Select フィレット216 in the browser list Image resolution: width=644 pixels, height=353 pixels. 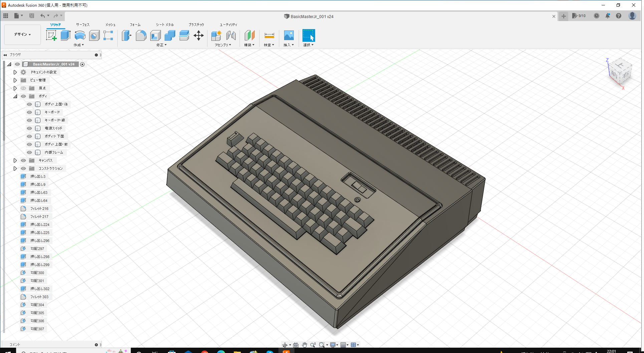(x=40, y=208)
